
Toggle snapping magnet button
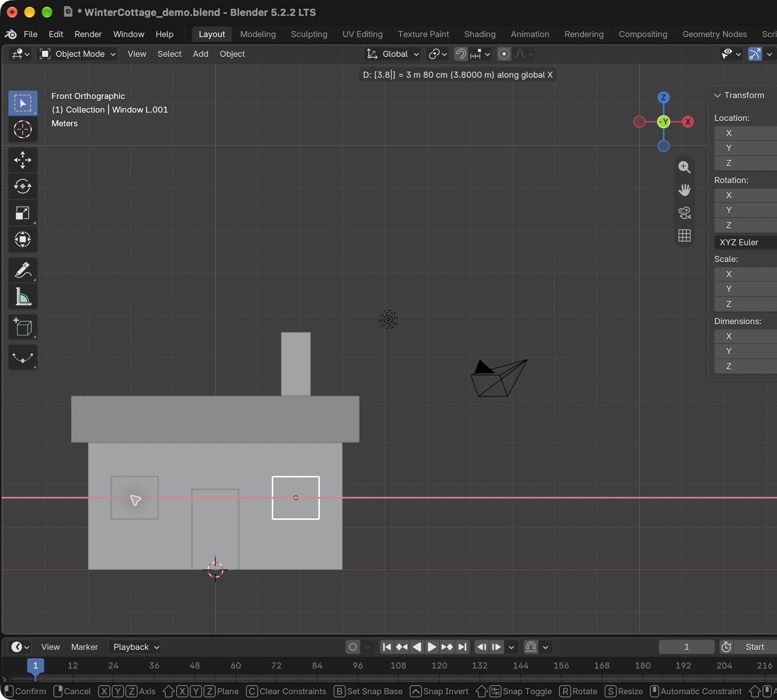(461, 54)
